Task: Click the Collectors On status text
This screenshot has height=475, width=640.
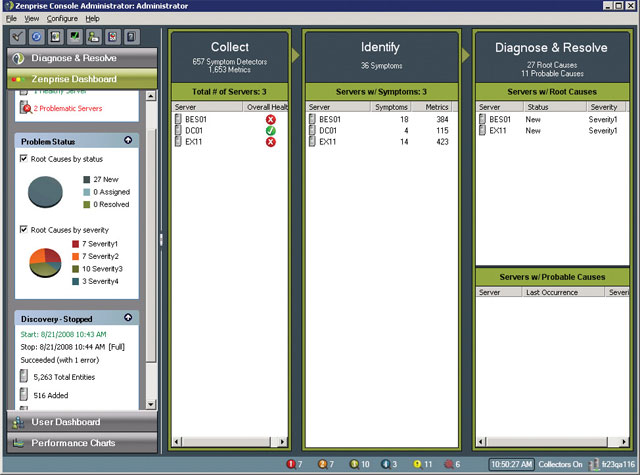Action: pos(560,464)
